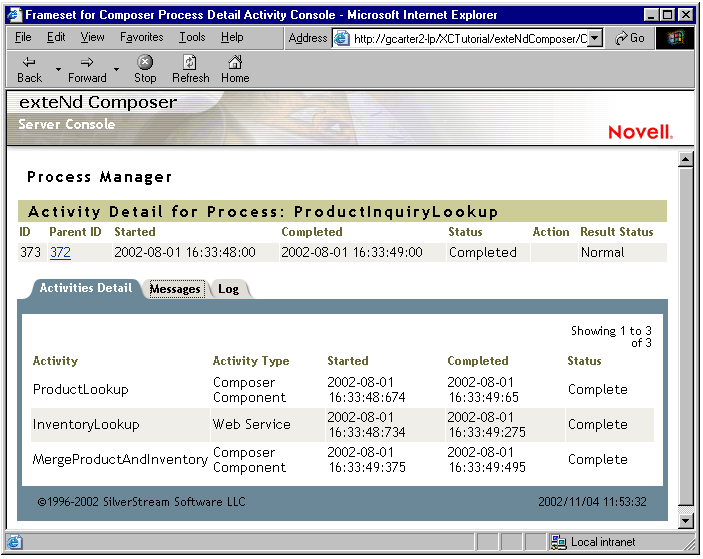Click the Activity Type column header
Image resolution: width=703 pixels, height=559 pixels.
click(x=251, y=361)
